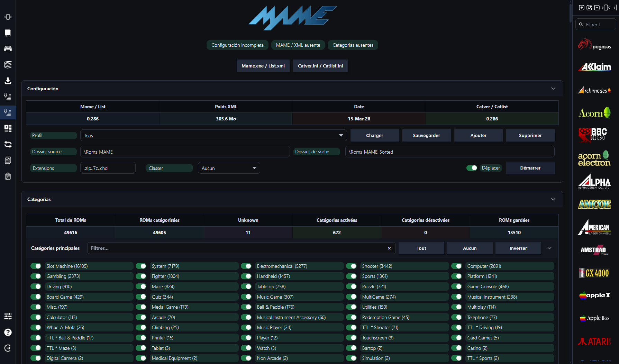The height and width of the screenshot is (364, 619).
Task: Open the Classer dropdown set to Aucun
Action: (x=229, y=168)
